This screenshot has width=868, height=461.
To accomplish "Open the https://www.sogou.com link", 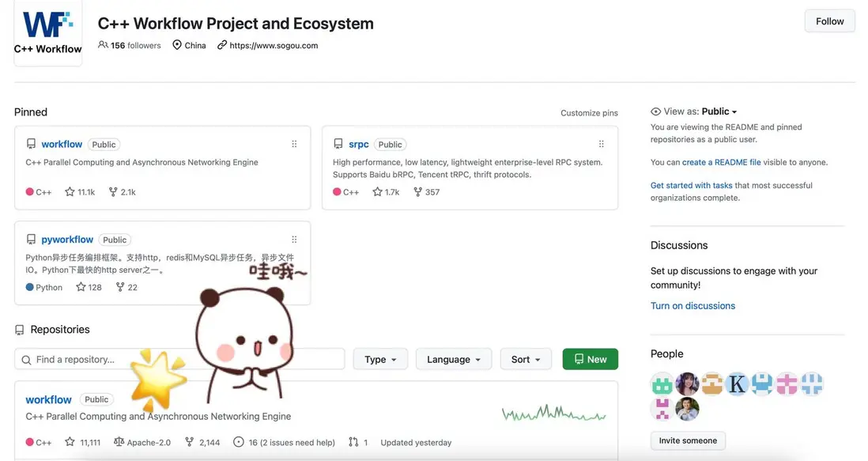I will coord(274,45).
